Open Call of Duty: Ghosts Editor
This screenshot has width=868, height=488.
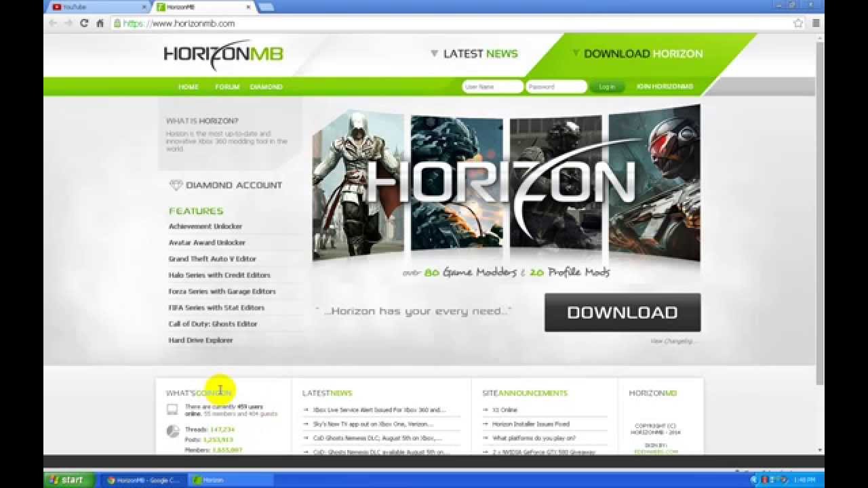213,324
